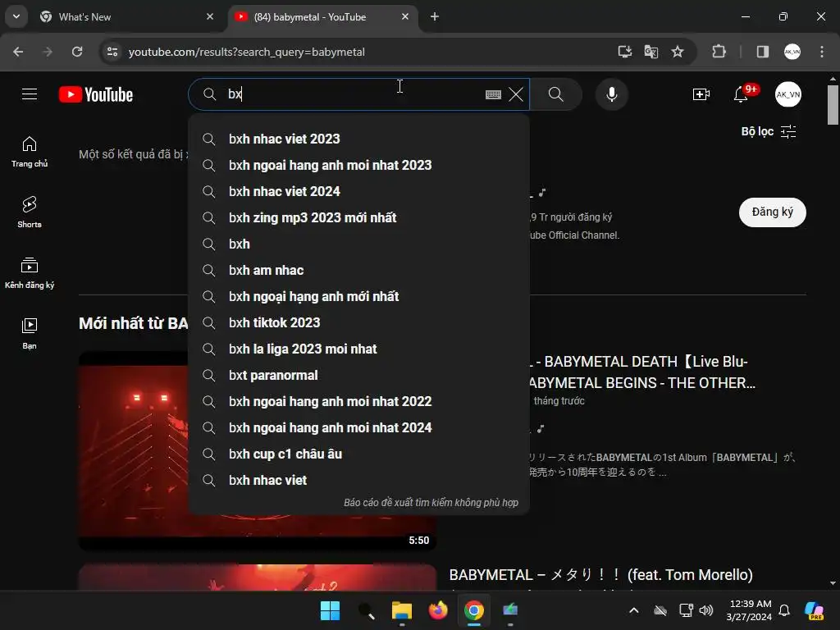Install app icon in address bar
The height and width of the screenshot is (630, 840).
coord(624,52)
